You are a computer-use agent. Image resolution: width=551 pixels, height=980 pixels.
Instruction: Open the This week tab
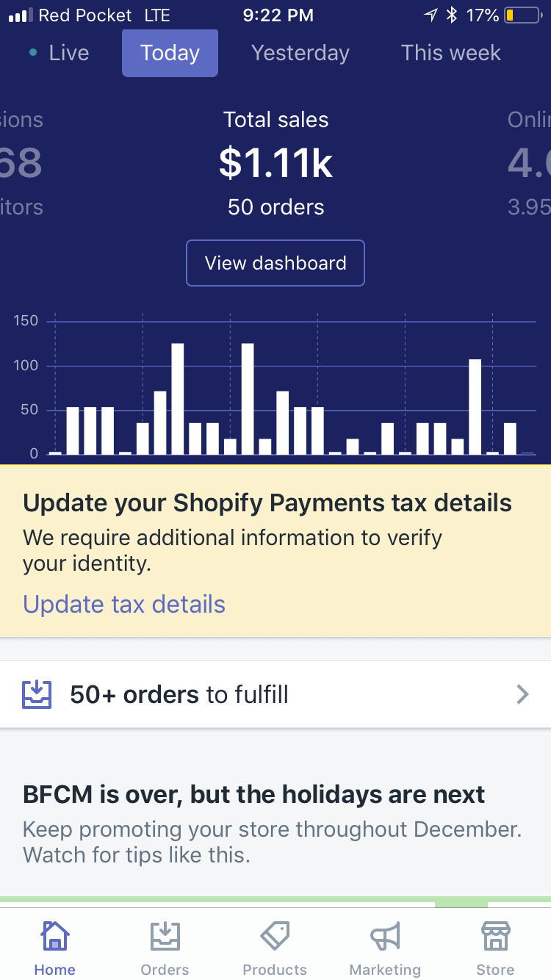point(450,53)
